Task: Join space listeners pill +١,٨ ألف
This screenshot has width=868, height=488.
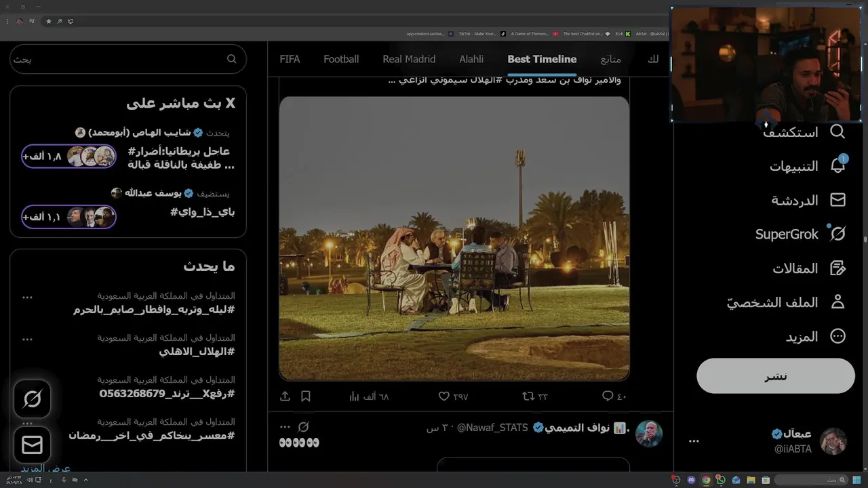Action: click(x=68, y=156)
